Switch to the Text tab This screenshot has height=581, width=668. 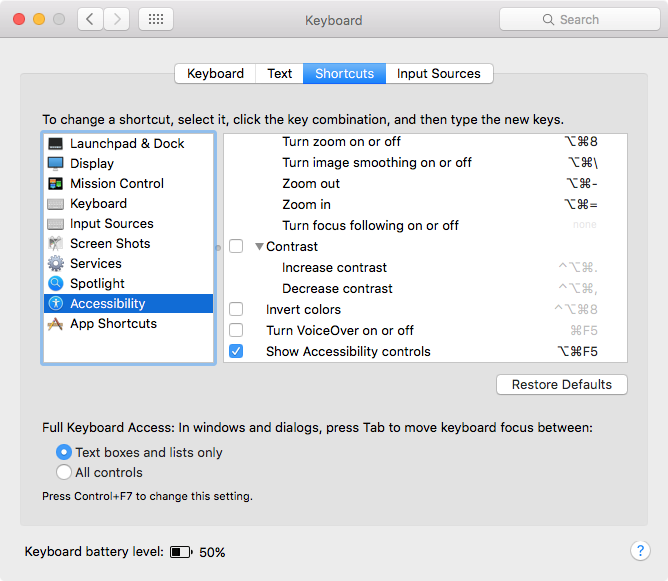[x=279, y=74]
